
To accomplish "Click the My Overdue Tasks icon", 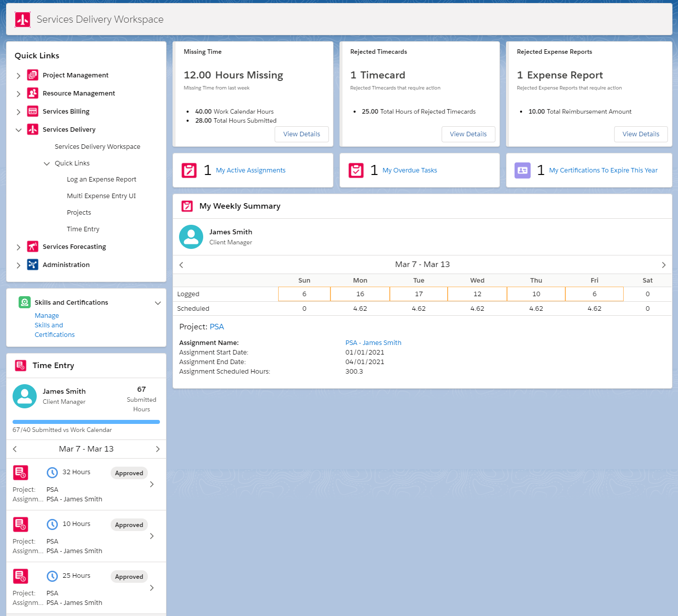I will [x=356, y=170].
